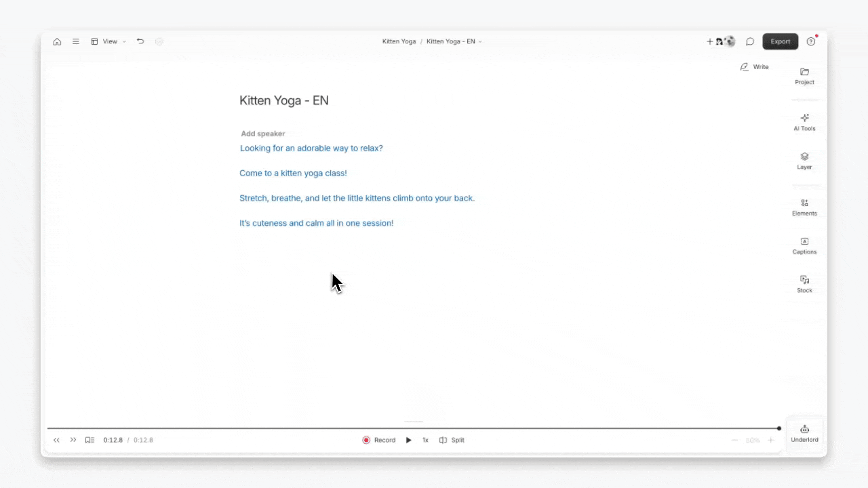
Task: Click the Export button
Action: 780,41
